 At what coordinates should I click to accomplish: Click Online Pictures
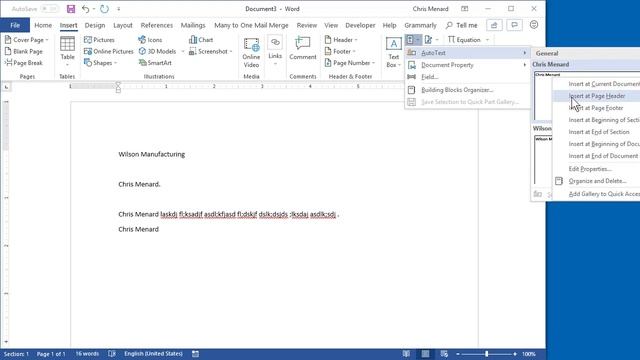coord(109,51)
